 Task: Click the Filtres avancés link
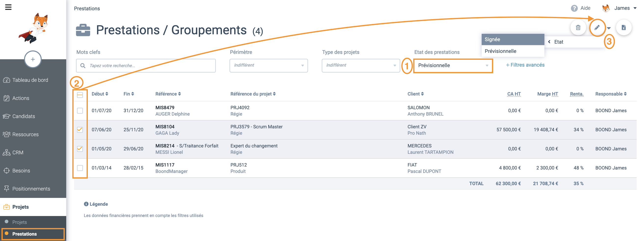(525, 65)
